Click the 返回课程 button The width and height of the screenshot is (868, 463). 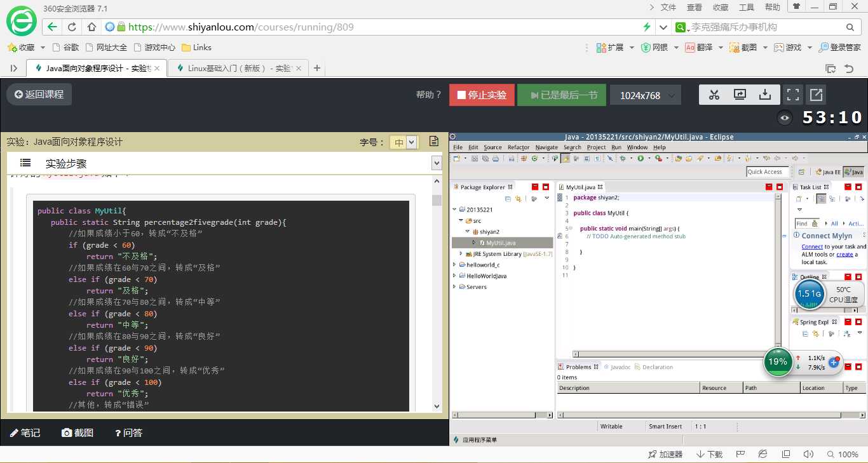[39, 94]
